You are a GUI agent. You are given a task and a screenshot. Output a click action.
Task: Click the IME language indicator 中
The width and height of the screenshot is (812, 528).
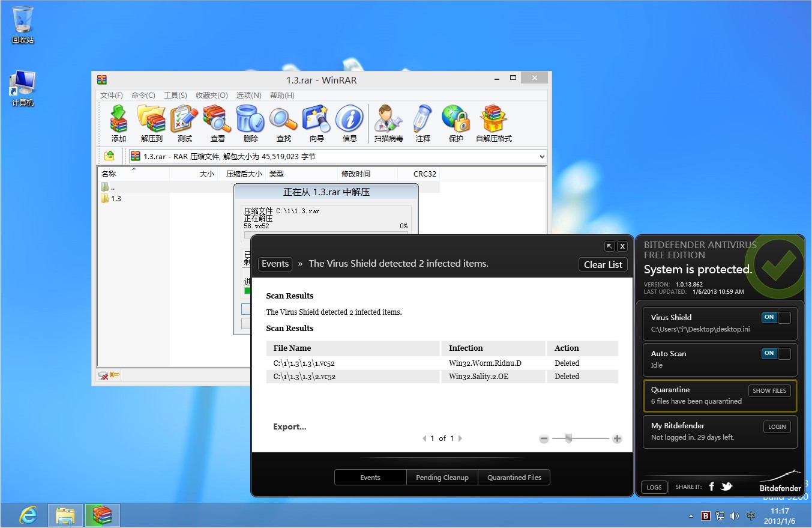click(x=751, y=516)
